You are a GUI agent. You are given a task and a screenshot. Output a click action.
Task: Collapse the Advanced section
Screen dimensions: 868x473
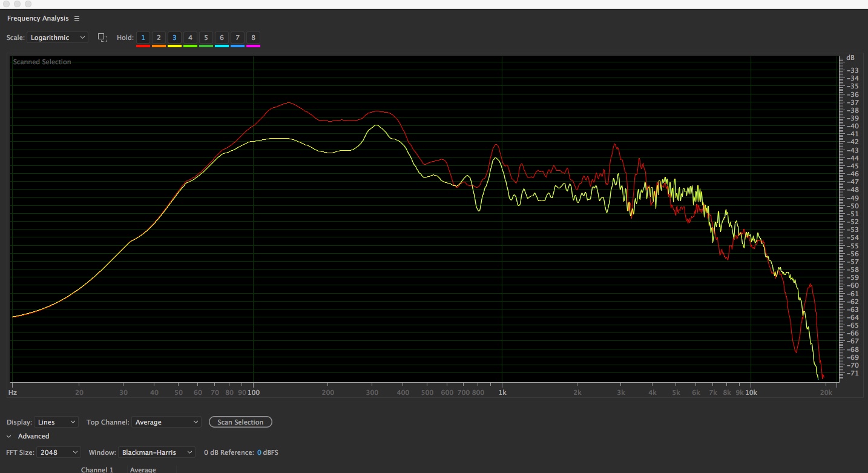(x=9, y=436)
